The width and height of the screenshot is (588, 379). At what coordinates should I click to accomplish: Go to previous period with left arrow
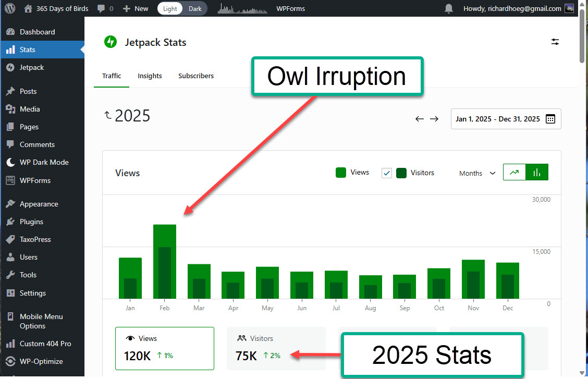[420, 119]
